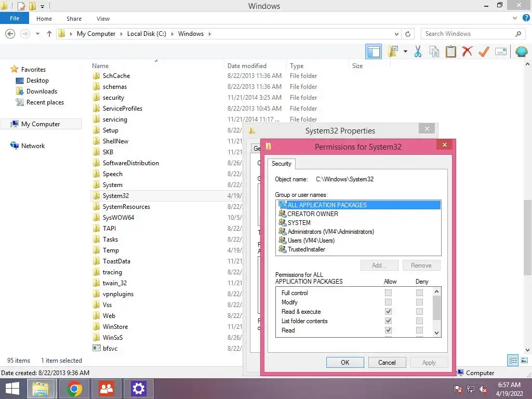The image size is (532, 399).
Task: Select the Security tab in Permissions dialog
Action: [282, 164]
